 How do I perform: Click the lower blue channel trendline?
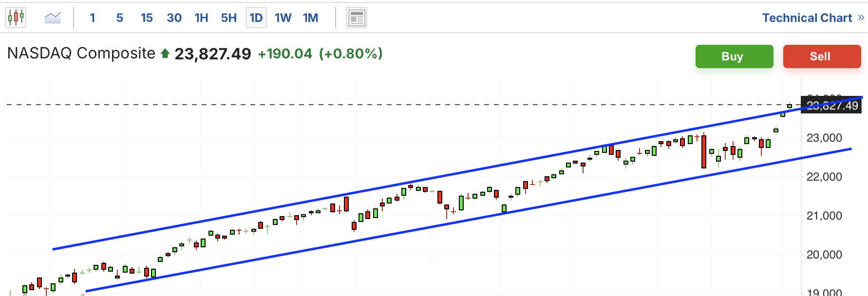click(x=468, y=221)
